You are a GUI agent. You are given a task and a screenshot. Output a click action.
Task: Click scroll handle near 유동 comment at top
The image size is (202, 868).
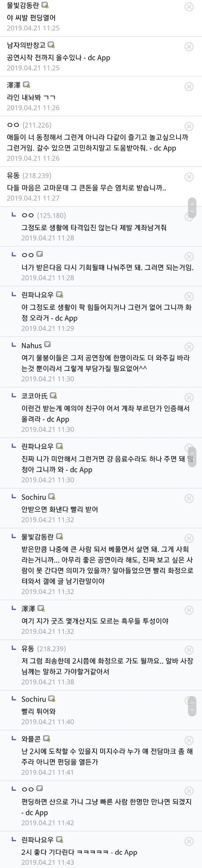[x=192, y=208]
